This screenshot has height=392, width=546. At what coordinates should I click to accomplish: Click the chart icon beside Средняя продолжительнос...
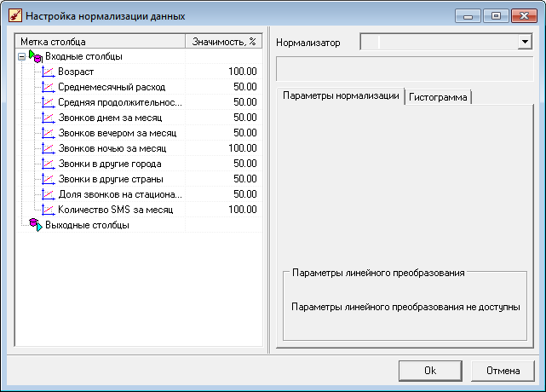coord(48,102)
